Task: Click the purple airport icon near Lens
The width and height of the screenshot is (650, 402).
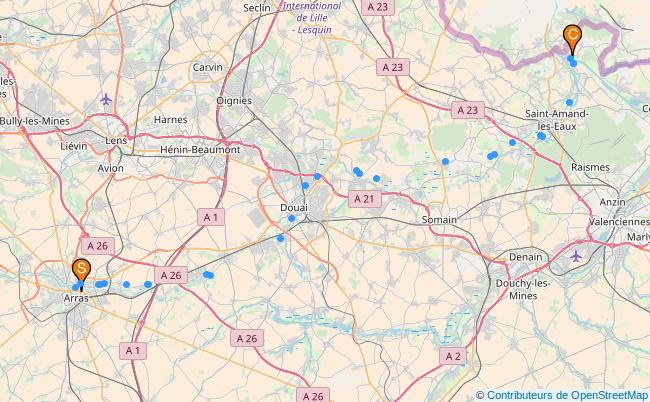Action: pos(106,99)
